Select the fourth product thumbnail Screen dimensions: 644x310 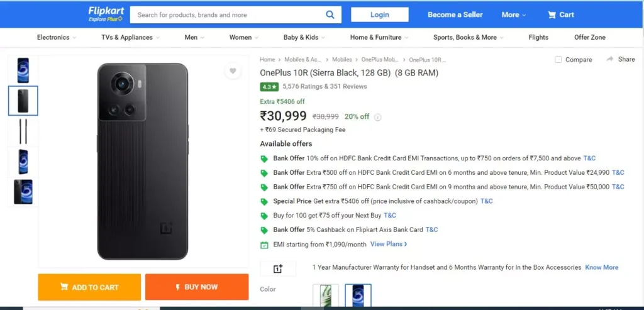(x=23, y=162)
